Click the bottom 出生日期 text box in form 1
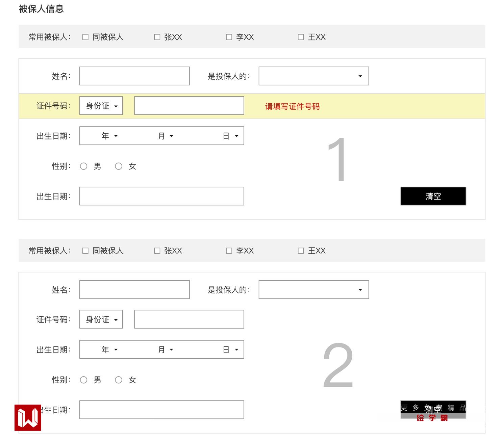This screenshot has width=504, height=441. tap(162, 196)
